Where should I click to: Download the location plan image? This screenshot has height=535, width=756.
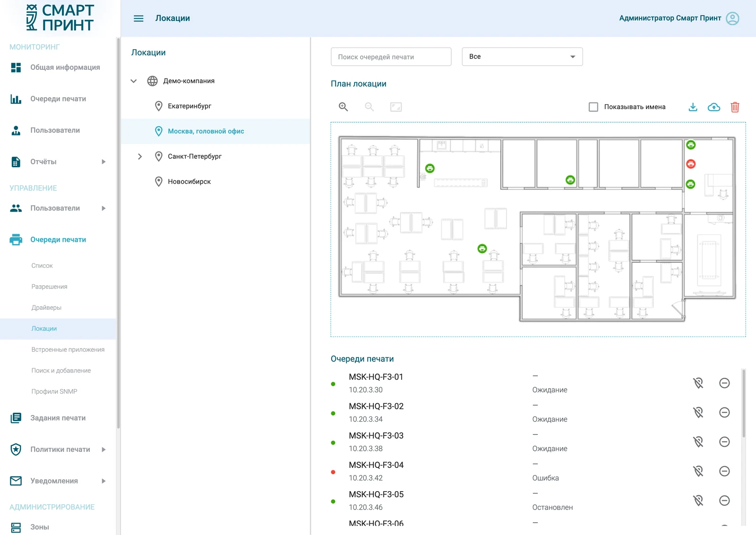pyautogui.click(x=693, y=107)
